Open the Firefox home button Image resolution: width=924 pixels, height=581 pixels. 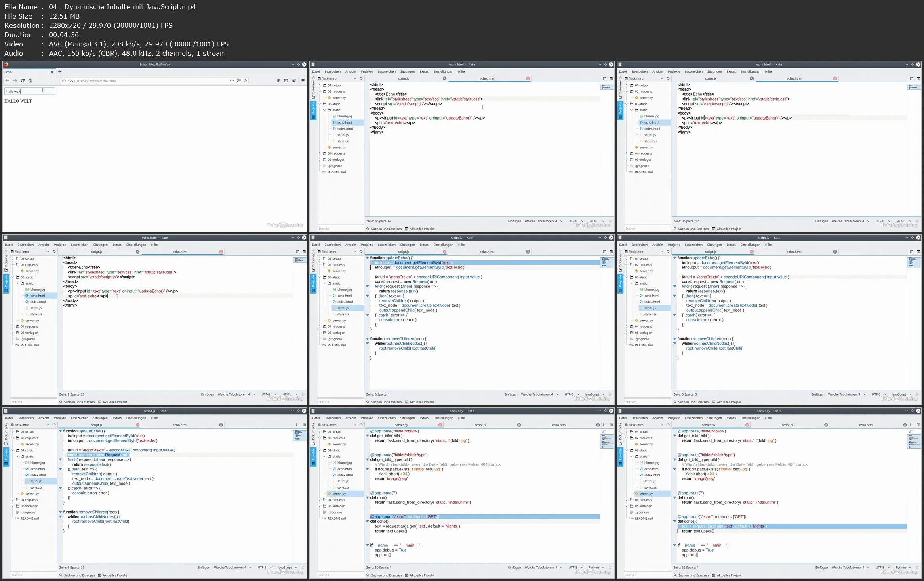point(30,81)
